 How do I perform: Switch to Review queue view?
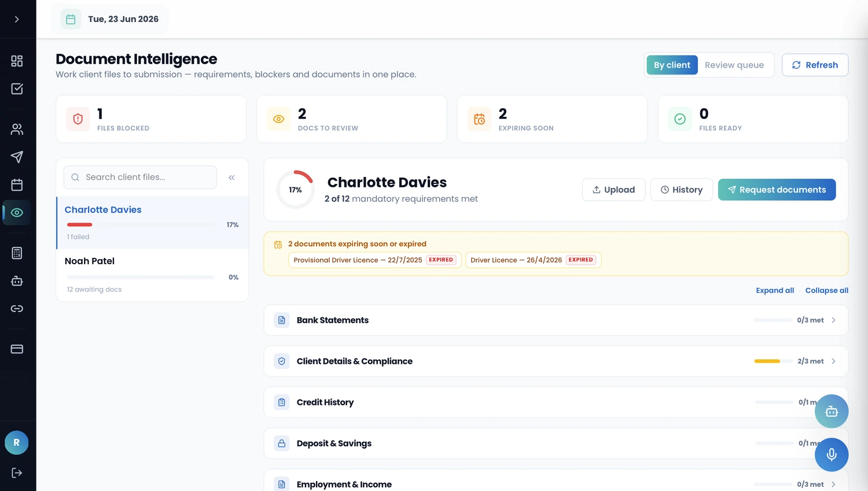tap(734, 65)
